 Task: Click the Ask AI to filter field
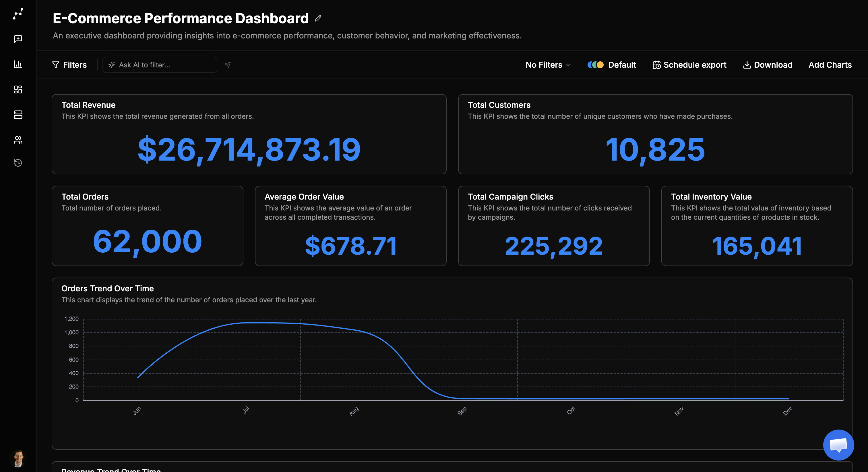coord(160,65)
